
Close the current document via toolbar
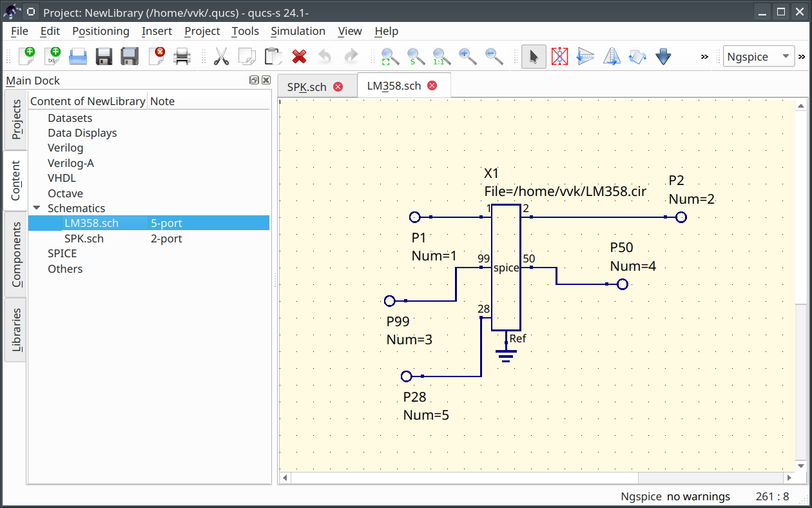pos(157,57)
